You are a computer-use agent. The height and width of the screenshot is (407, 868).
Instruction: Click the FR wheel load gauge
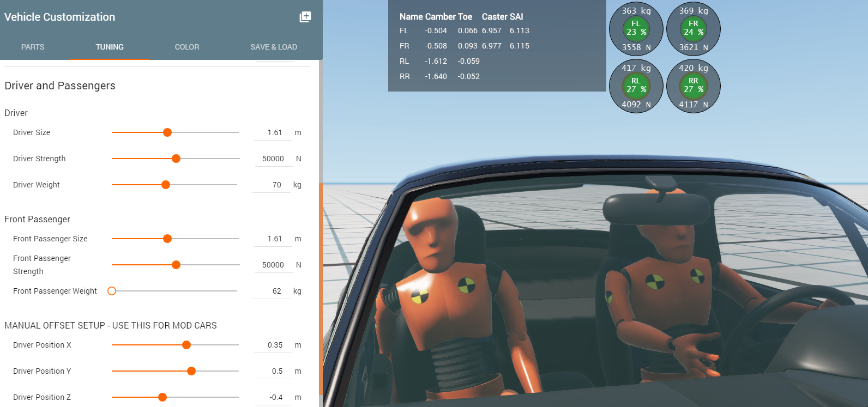(694, 29)
